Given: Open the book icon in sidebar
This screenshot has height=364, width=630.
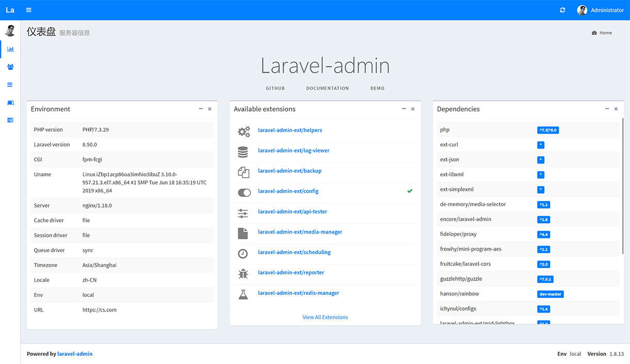Looking at the screenshot, I should click(x=10, y=103).
